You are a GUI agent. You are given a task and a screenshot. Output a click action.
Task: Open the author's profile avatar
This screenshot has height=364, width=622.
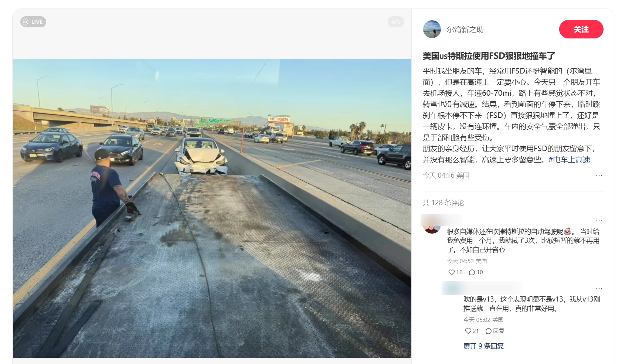pos(432,29)
